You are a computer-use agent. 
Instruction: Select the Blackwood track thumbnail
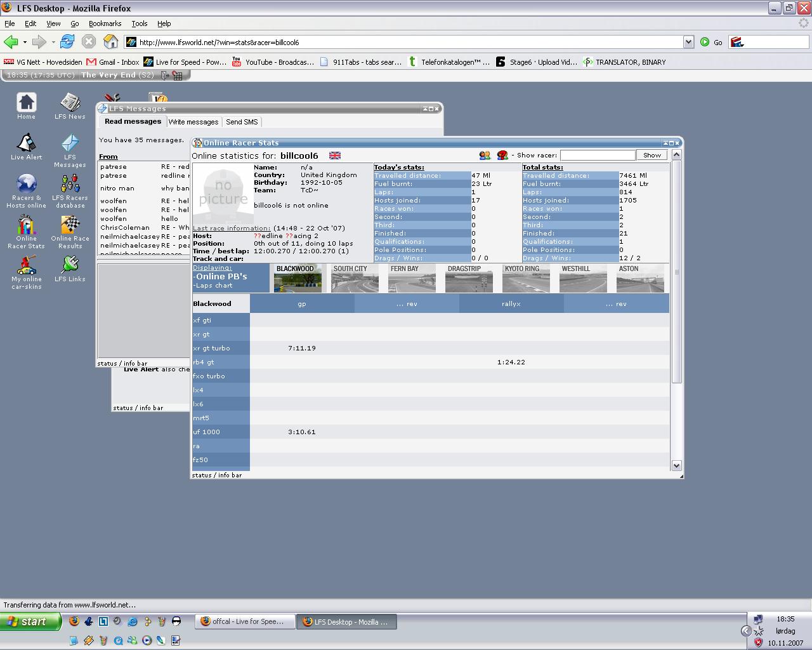298,279
